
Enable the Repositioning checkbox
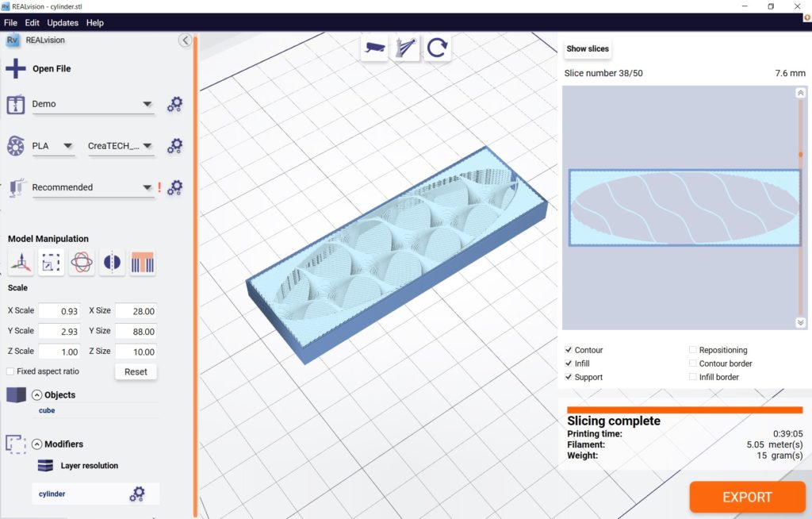693,350
